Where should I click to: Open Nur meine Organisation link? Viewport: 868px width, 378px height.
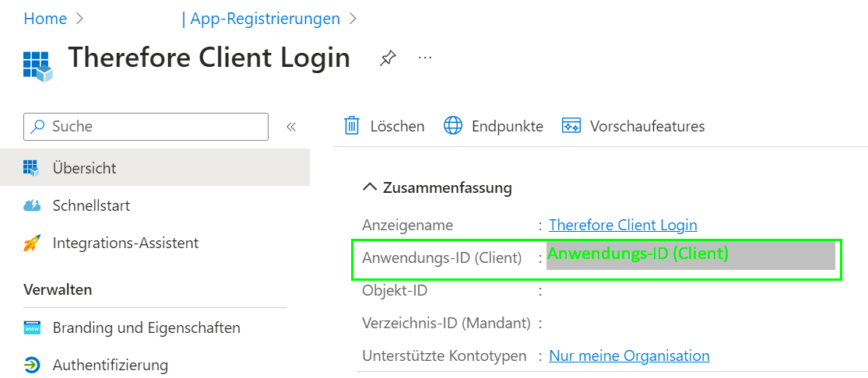click(x=629, y=356)
